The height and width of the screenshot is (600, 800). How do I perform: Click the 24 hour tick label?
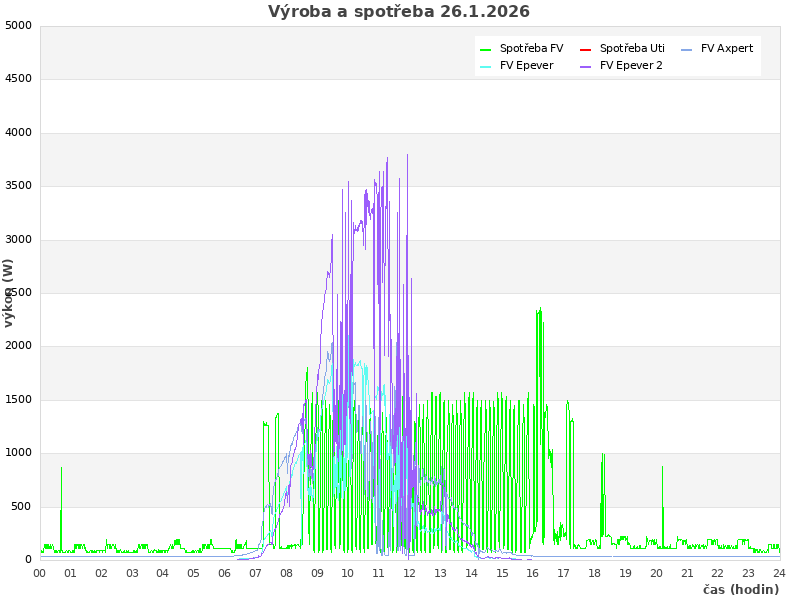point(779,573)
